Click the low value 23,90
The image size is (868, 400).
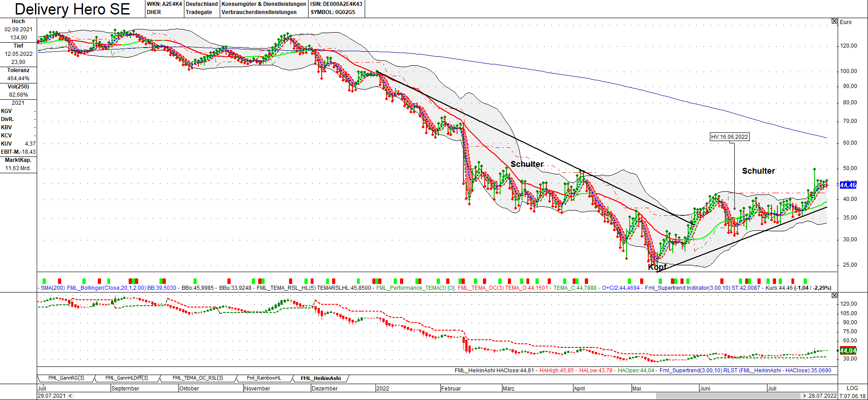(19, 62)
